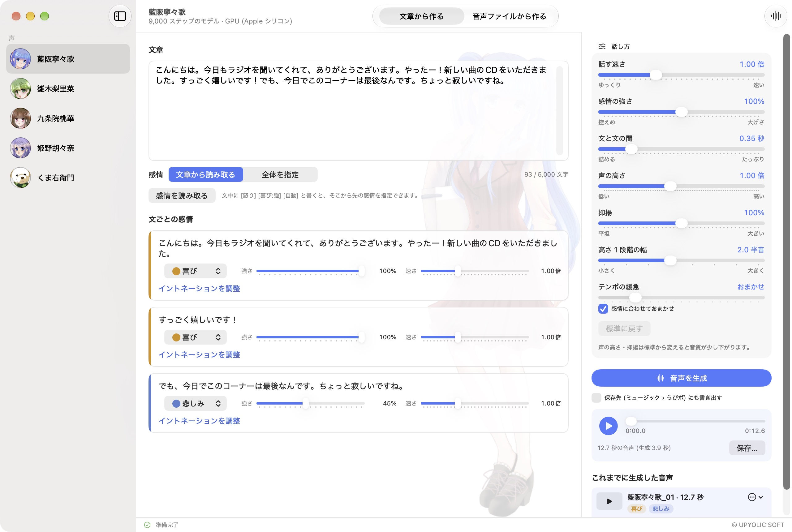Viewport: 792px width, 532px height.
Task: Choose 文章から読み取る emotion mode
Action: click(206, 174)
